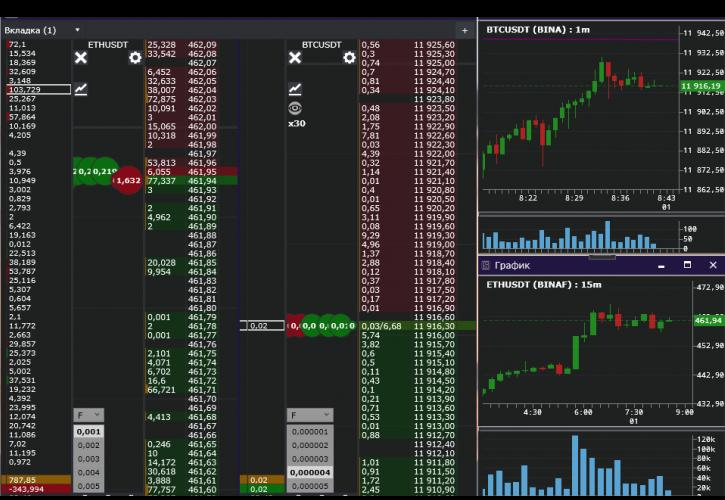The image size is (725, 500).
Task: Click the ETHUSDT (BINAF) : 15m chart title
Action: [x=544, y=284]
